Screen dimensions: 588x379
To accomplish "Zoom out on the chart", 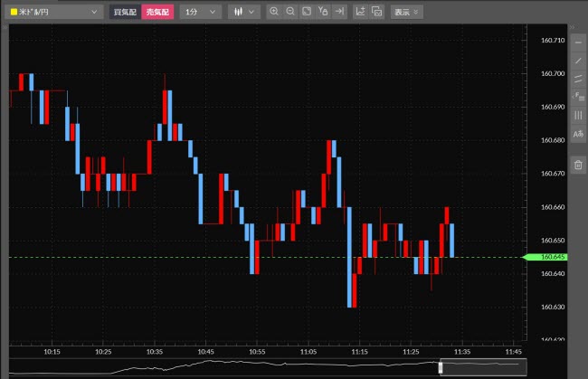I will pyautogui.click(x=290, y=12).
